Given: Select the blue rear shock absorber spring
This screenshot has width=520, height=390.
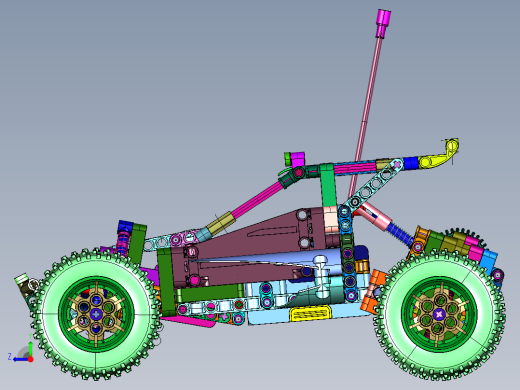Looking at the screenshot, I should [401, 233].
